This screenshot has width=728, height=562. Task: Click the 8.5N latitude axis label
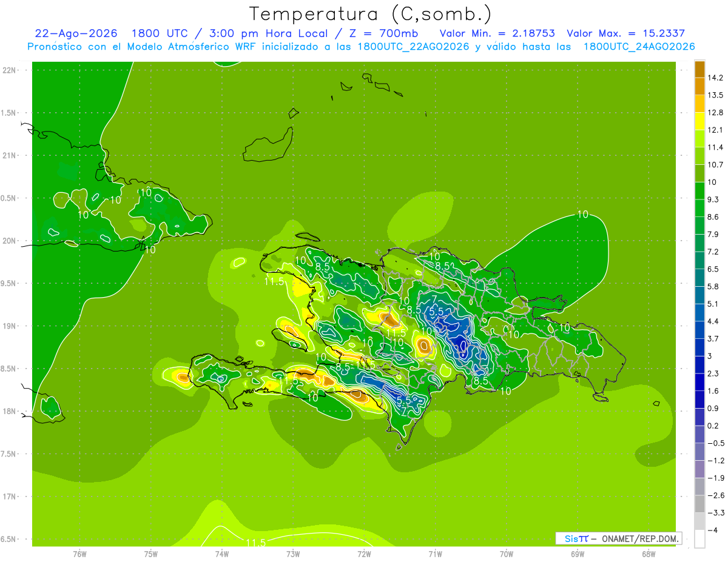(8, 369)
